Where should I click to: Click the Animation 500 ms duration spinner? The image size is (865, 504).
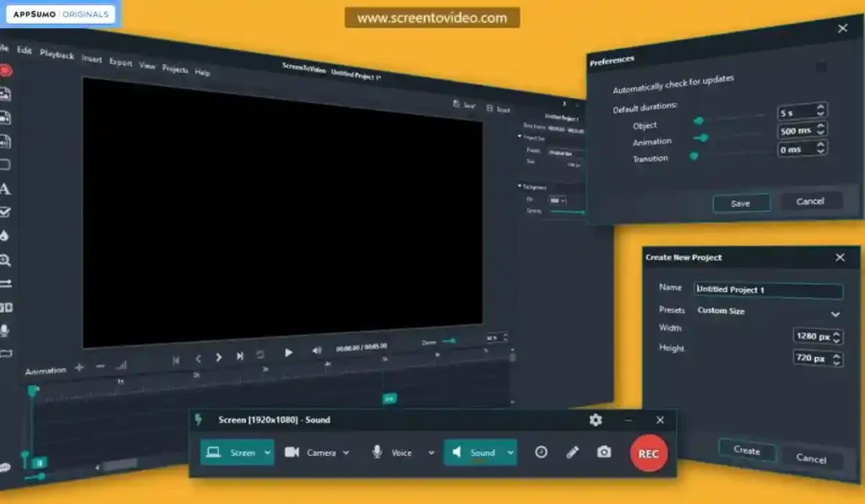click(802, 130)
